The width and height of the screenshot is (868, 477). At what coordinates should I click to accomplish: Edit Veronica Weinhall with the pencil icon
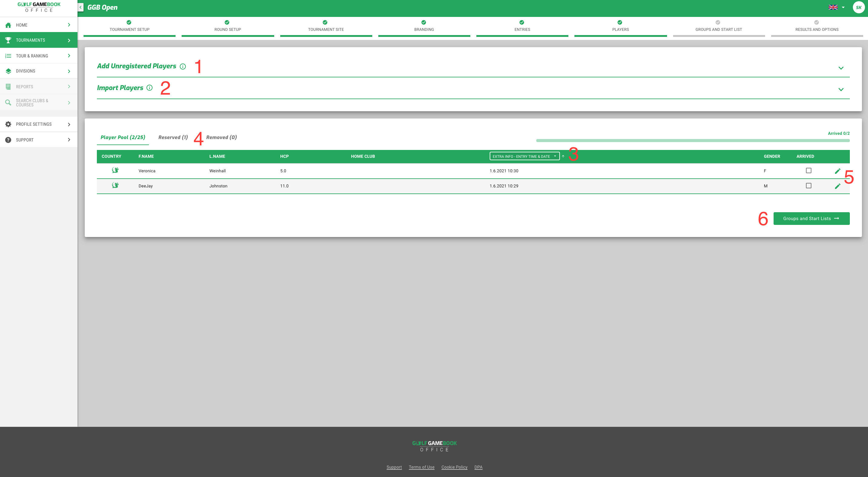[x=838, y=171]
